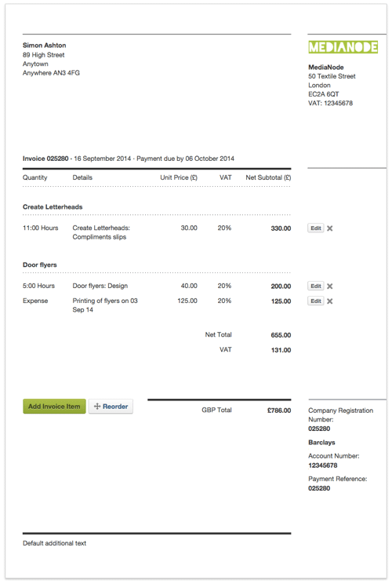Click the Create Letterheads section heading

(x=53, y=206)
